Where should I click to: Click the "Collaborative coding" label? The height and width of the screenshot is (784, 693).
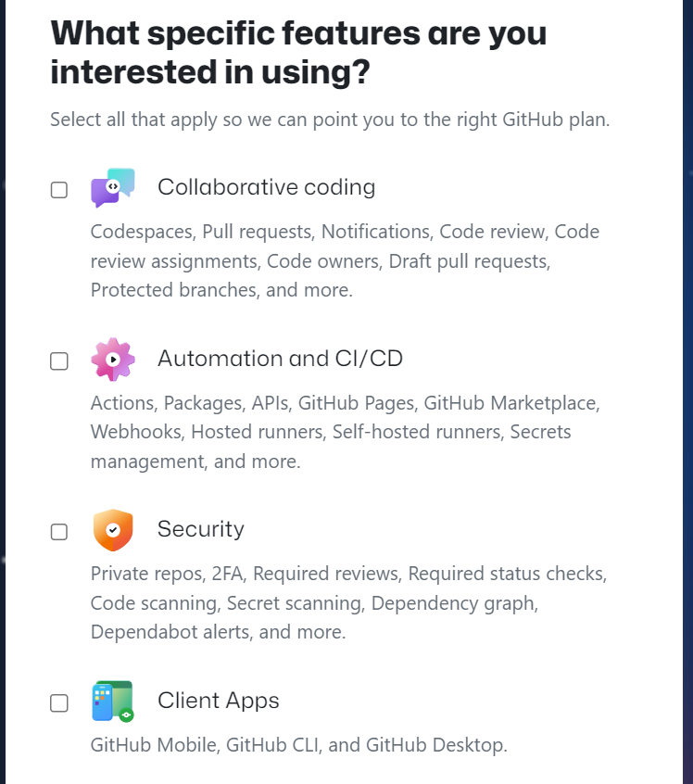[x=266, y=187]
